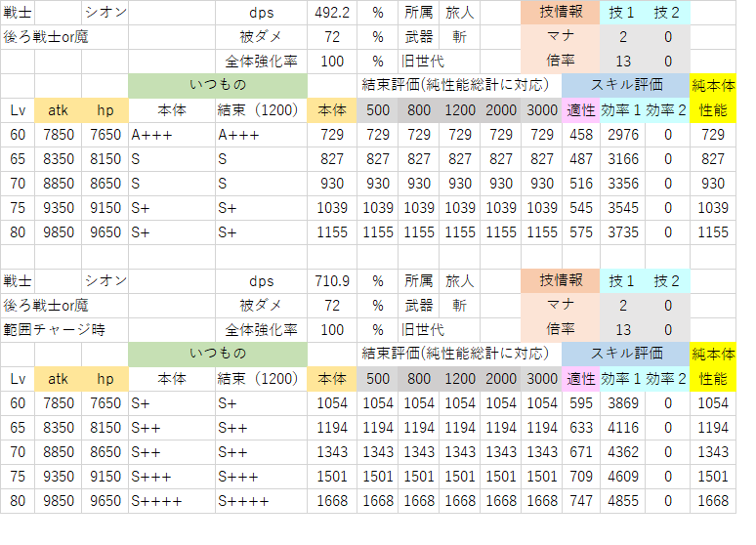Click the 適性 cell reading 545

[580, 208]
